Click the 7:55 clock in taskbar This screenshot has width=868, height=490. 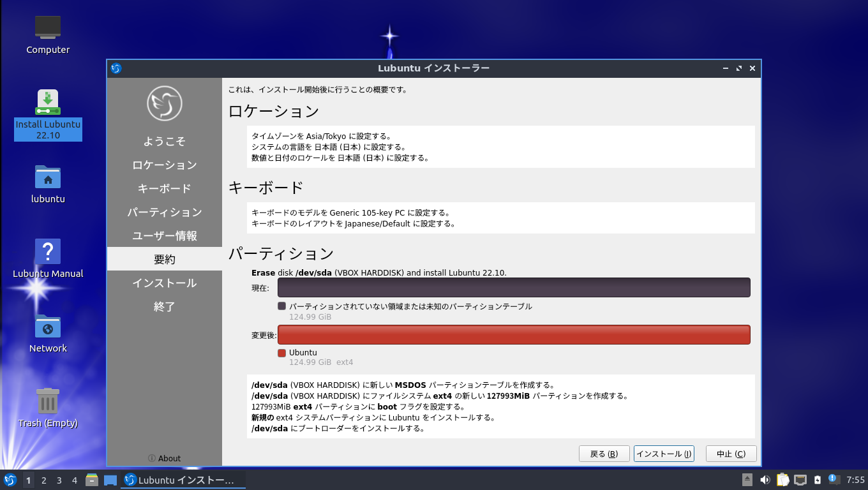(855, 480)
